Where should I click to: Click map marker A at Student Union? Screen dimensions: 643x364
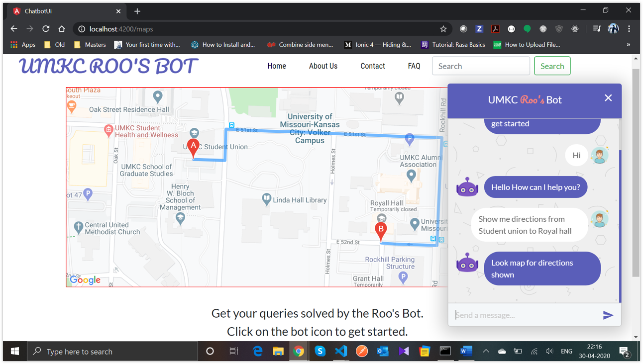tap(193, 149)
